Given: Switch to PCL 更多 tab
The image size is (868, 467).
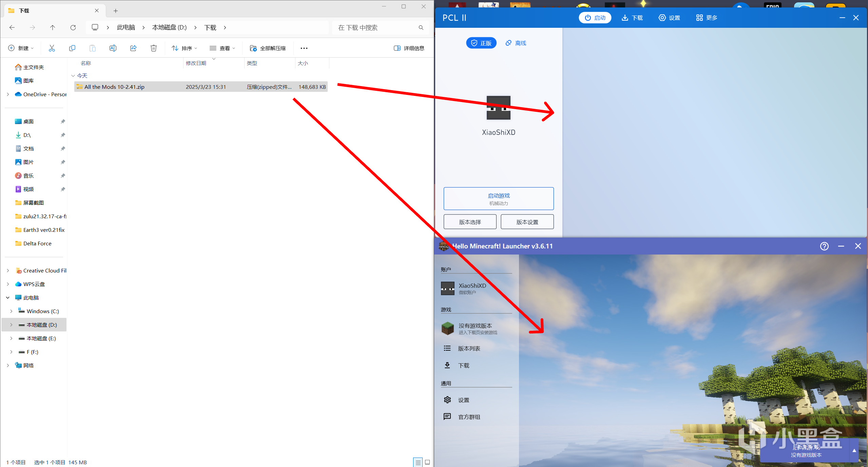Looking at the screenshot, I should click(707, 18).
